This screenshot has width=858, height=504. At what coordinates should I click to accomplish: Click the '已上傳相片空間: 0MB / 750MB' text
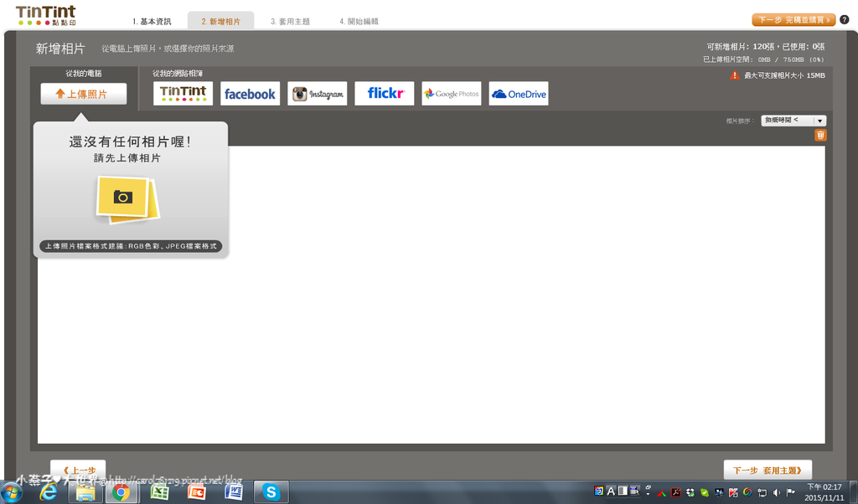click(763, 59)
